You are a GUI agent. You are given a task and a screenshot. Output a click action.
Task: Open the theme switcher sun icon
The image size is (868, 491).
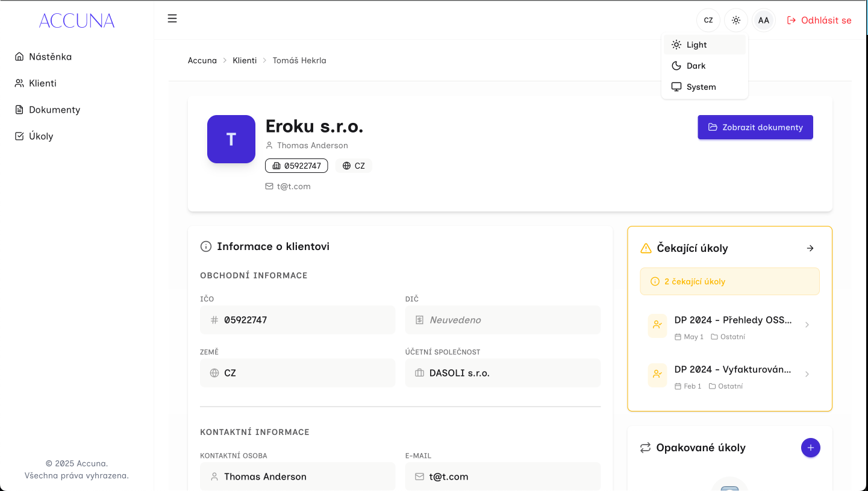[735, 20]
